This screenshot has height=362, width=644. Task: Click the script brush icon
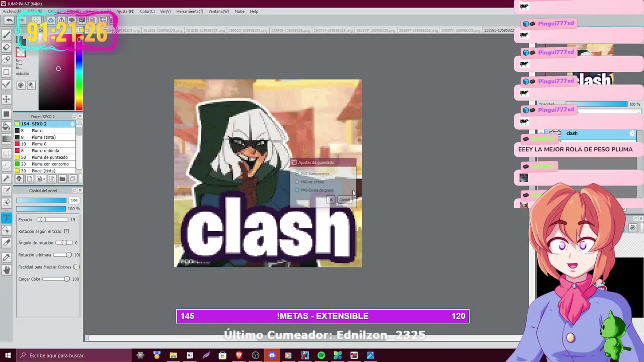tap(52, 178)
